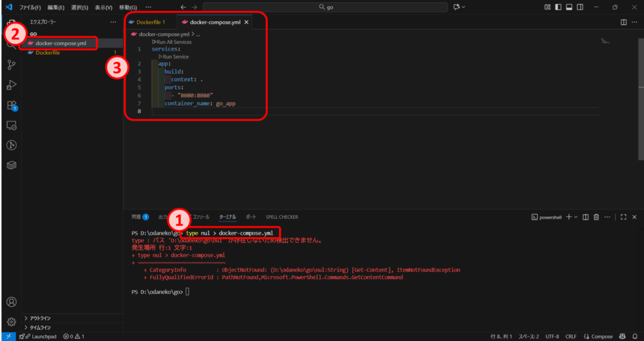Open new terminal launch profile dropdown
Viewport: 644px width, 341px height.
click(x=575, y=217)
